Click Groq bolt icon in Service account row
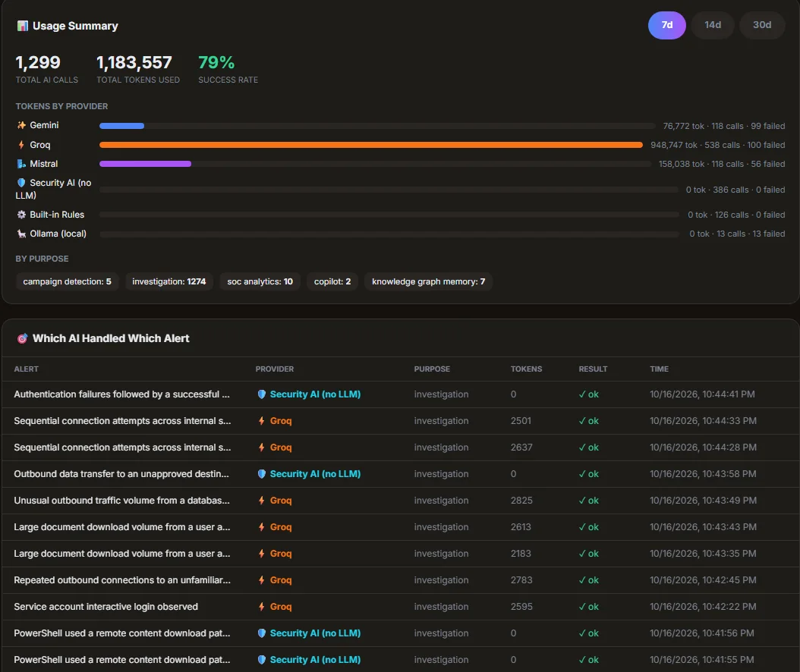This screenshot has width=800, height=672. pos(261,606)
